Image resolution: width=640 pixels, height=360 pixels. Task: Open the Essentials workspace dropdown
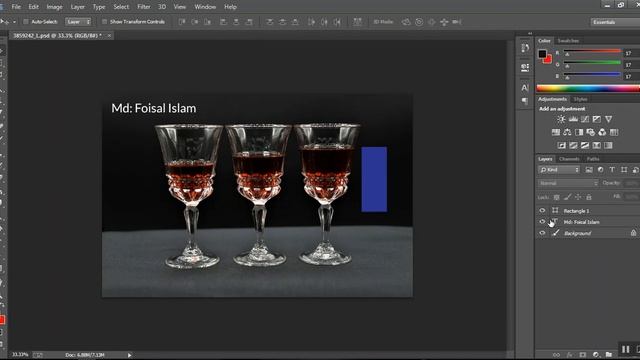click(615, 22)
